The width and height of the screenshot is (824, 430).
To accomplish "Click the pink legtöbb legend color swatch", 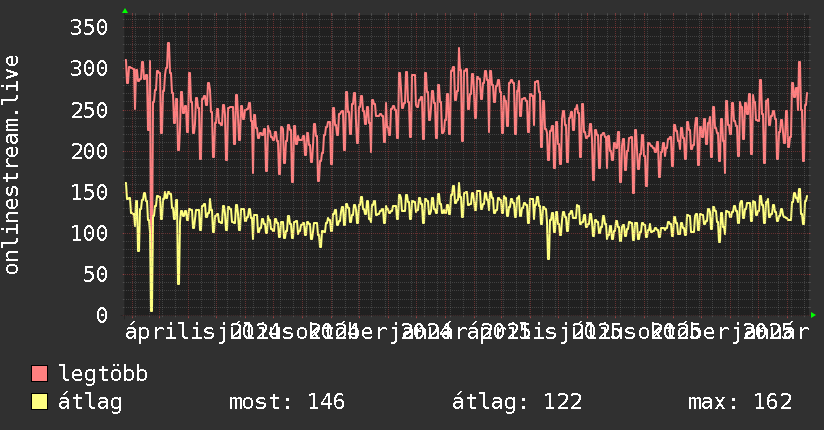I will coord(39,374).
